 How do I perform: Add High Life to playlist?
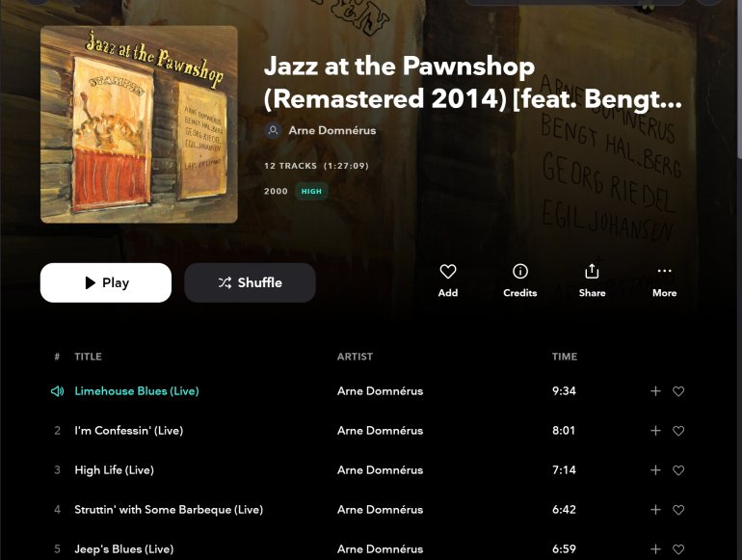pos(656,470)
